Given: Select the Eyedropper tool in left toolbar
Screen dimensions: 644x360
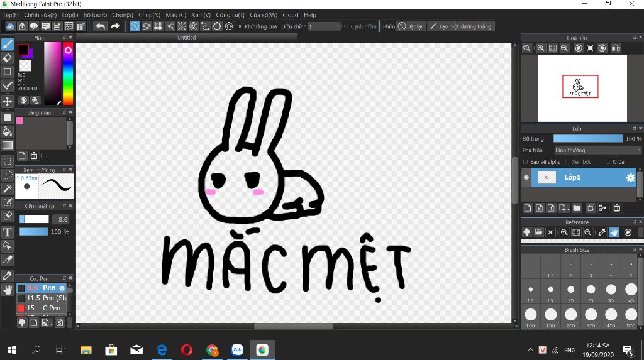Looking at the screenshot, I should tap(8, 275).
